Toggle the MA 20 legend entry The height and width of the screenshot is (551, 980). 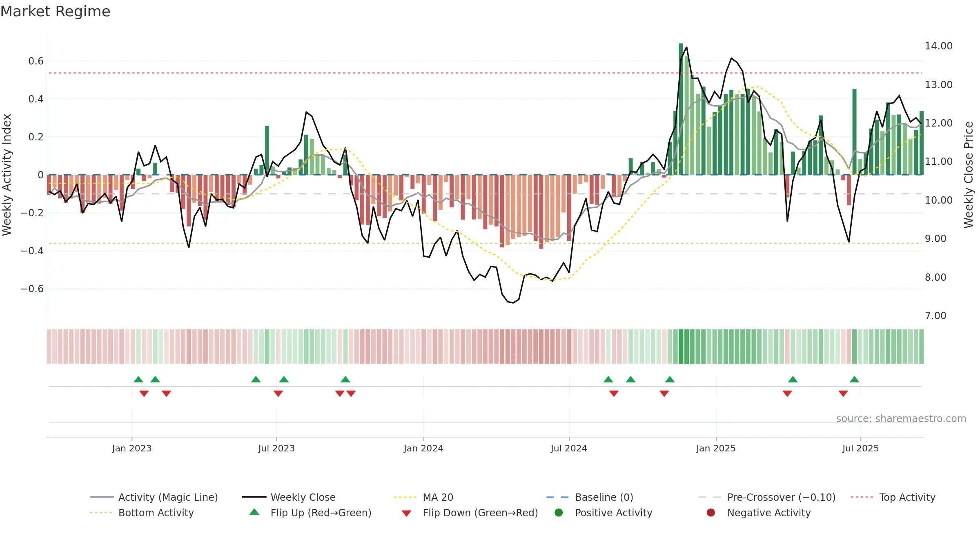click(423, 497)
